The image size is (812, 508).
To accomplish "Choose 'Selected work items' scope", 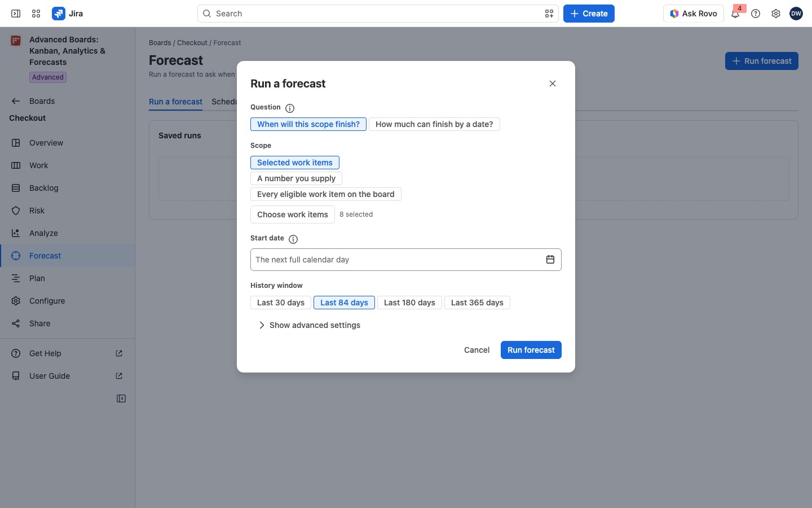I will (295, 163).
